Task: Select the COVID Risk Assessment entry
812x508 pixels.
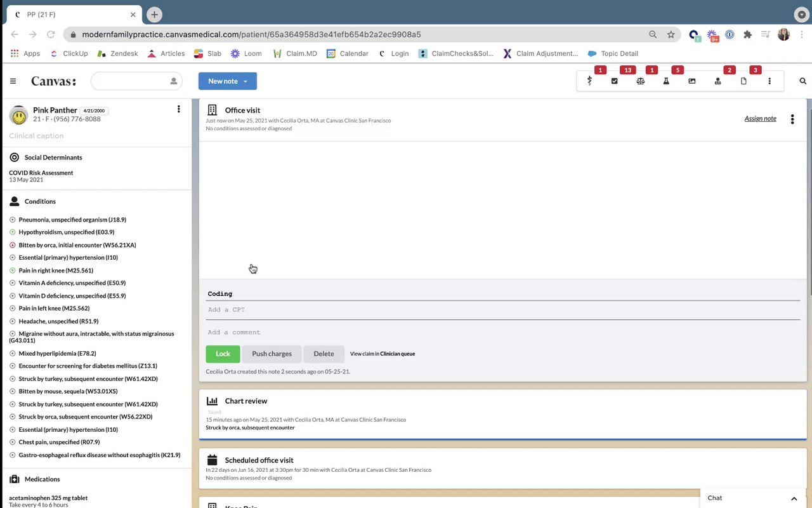Action: (x=41, y=173)
